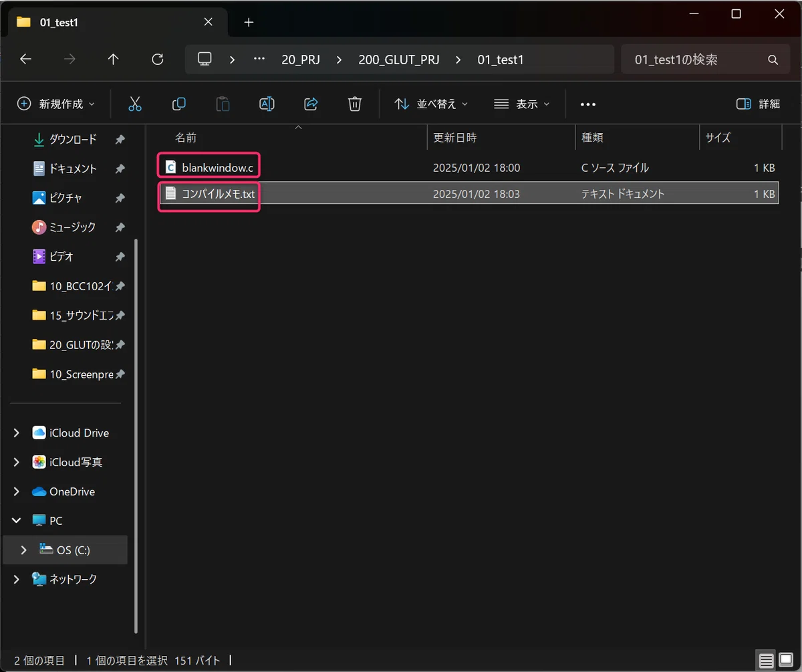Select the blankwindow.c file name
Viewport: 802px width, 672px height.
click(x=218, y=167)
